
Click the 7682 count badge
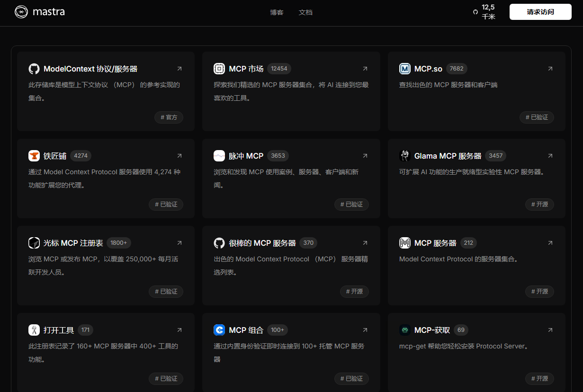(457, 69)
